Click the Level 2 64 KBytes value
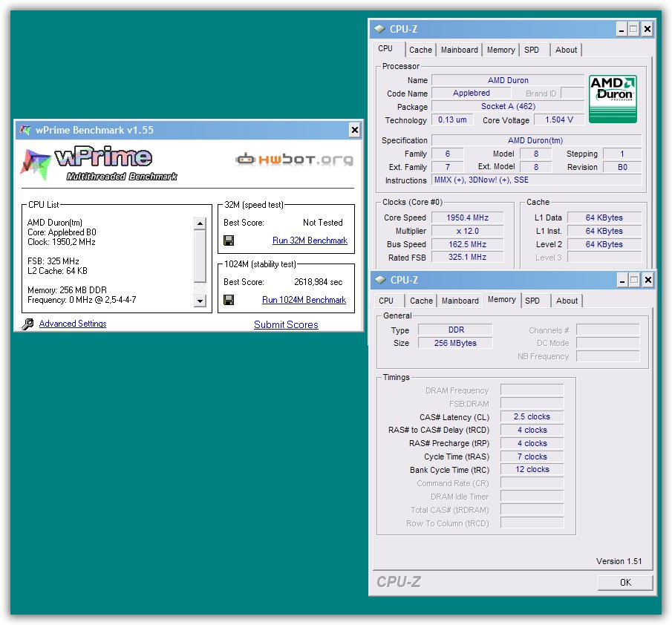Image resolution: width=672 pixels, height=625 pixels. point(604,244)
